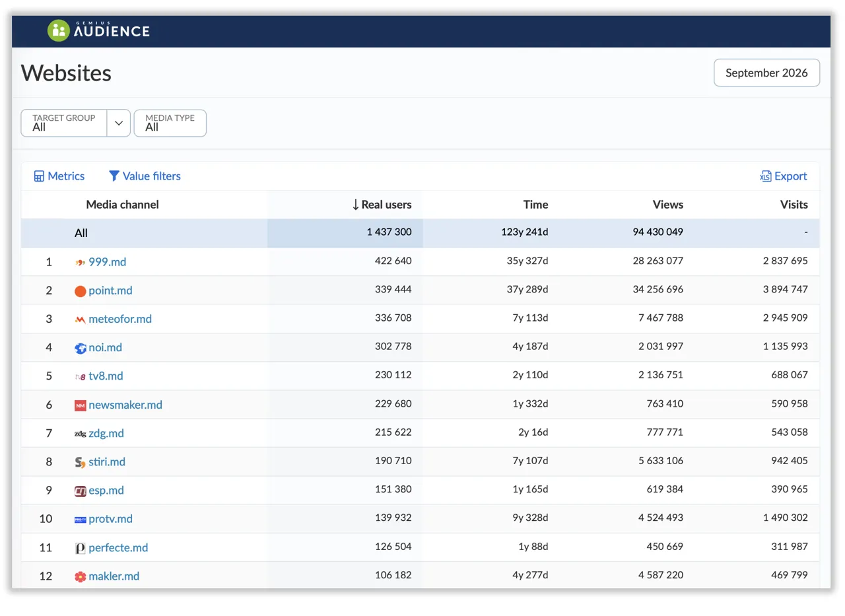Open the perfecte.md link
The image size is (845, 616).
coord(118,547)
